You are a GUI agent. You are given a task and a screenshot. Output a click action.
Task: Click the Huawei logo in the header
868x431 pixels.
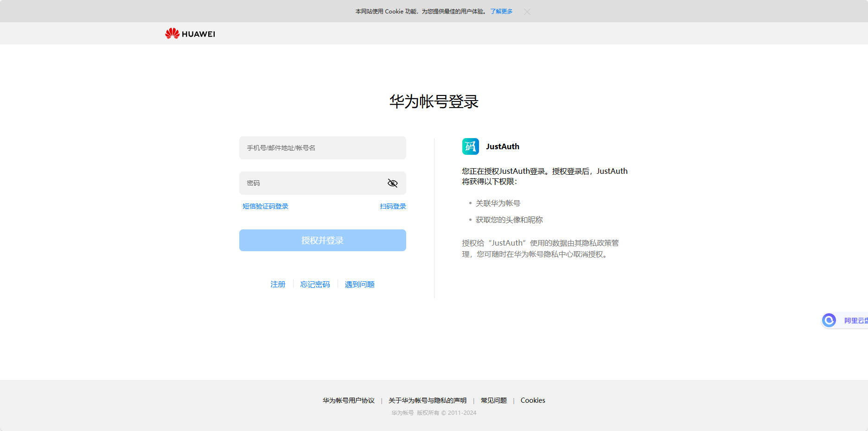190,33
